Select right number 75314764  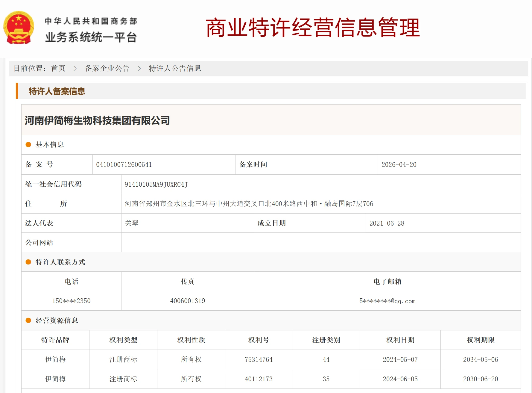coord(259,359)
